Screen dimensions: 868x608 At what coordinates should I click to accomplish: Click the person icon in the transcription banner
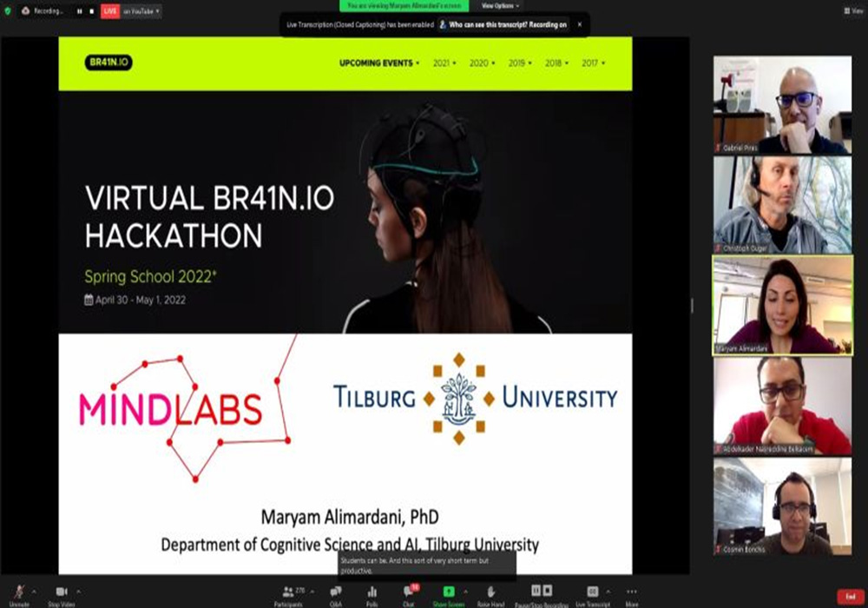[443, 24]
